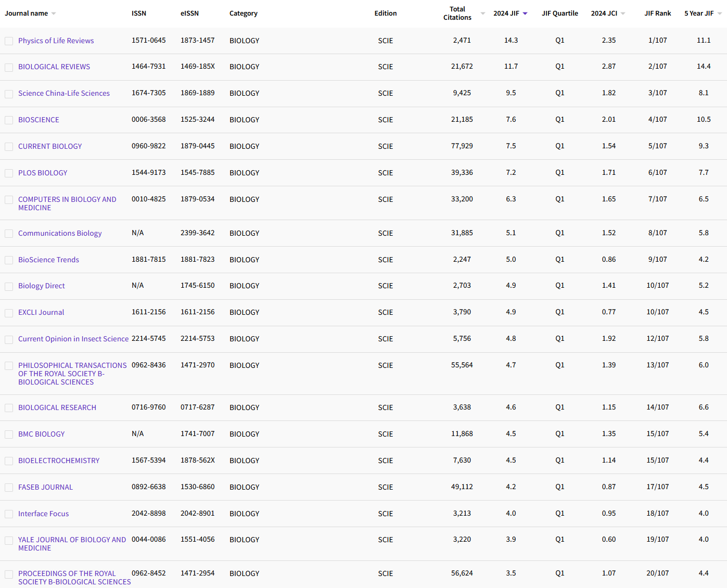Open BIOLOGICAL REVIEWS journal link
727x588 pixels.
tap(54, 67)
